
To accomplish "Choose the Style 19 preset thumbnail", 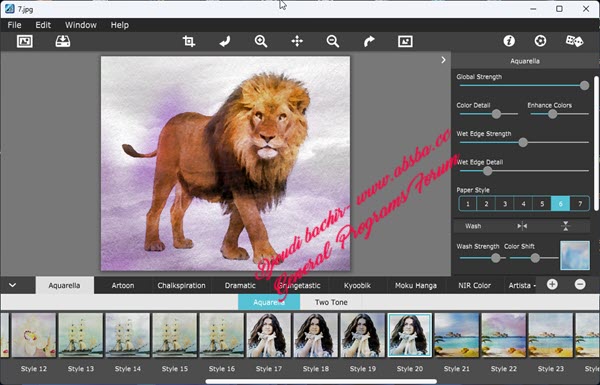I will (x=363, y=335).
